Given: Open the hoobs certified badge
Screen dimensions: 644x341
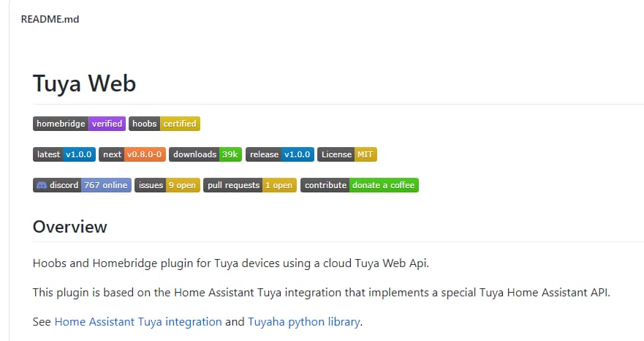Looking at the screenshot, I should click(164, 124).
